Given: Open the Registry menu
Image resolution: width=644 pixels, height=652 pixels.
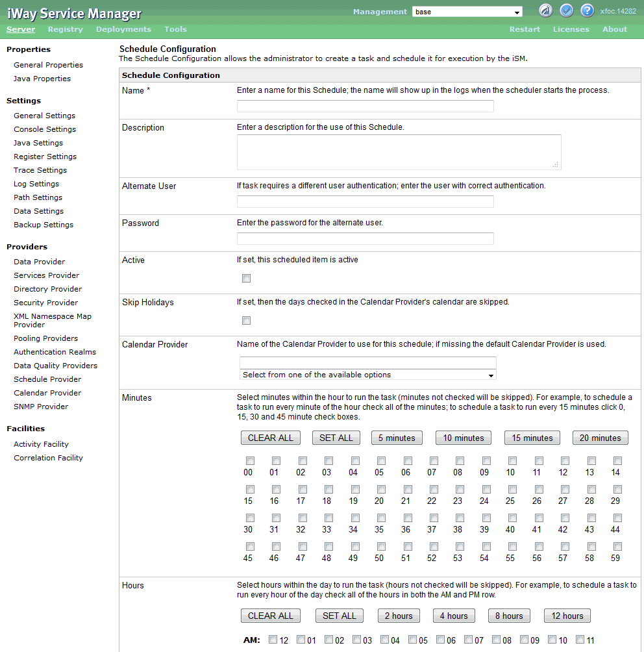Looking at the screenshot, I should pyautogui.click(x=66, y=29).
